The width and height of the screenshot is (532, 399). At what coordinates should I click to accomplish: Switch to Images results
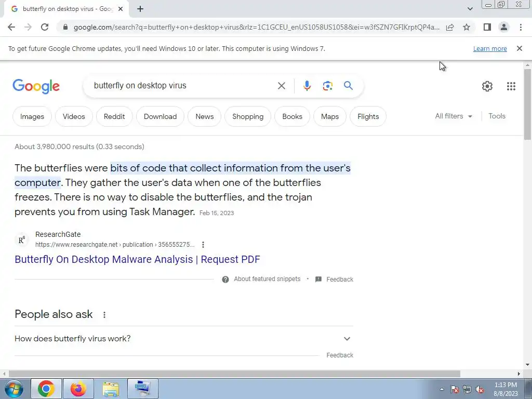click(32, 116)
